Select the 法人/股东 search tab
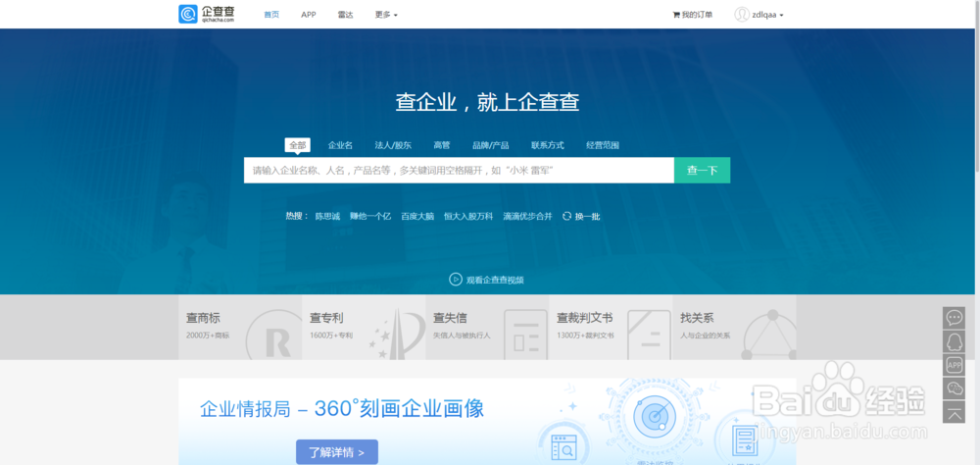Image resolution: width=980 pixels, height=465 pixels. (x=393, y=145)
